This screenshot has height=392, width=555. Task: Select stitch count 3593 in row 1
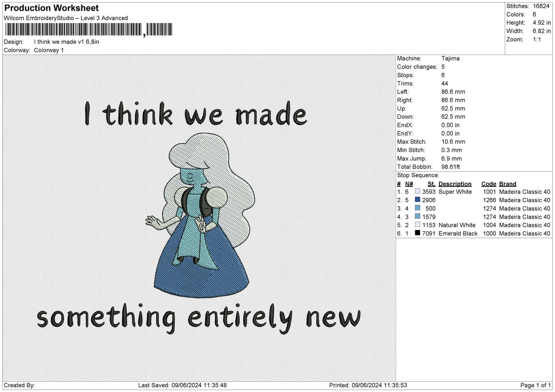click(429, 192)
